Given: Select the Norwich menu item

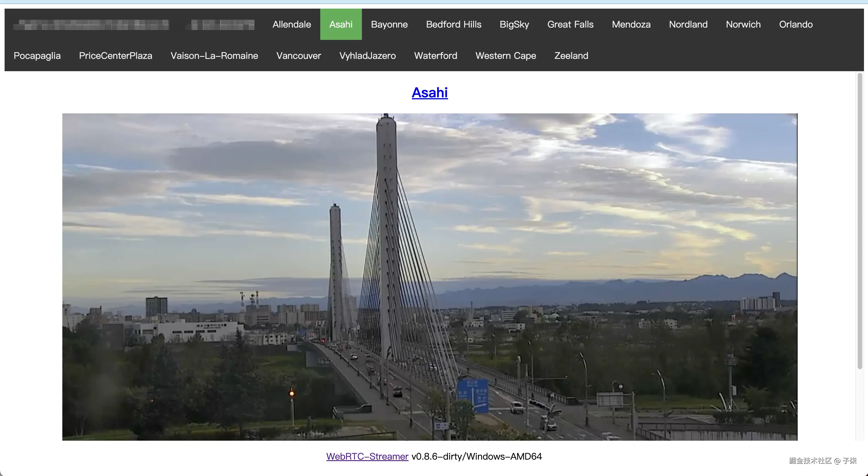Looking at the screenshot, I should tap(743, 24).
